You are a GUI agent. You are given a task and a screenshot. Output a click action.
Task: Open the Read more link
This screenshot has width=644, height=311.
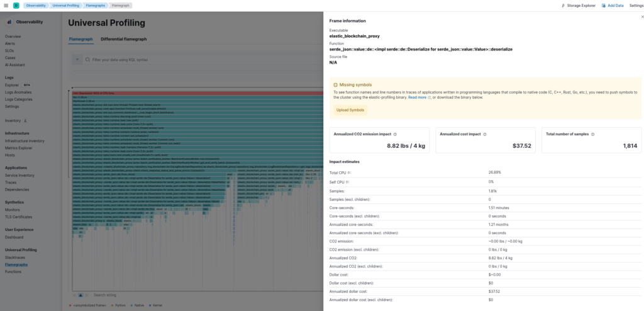[417, 98]
